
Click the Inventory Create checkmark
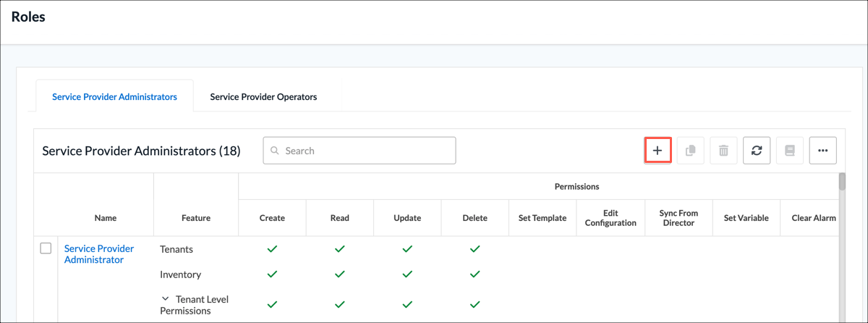(x=272, y=274)
